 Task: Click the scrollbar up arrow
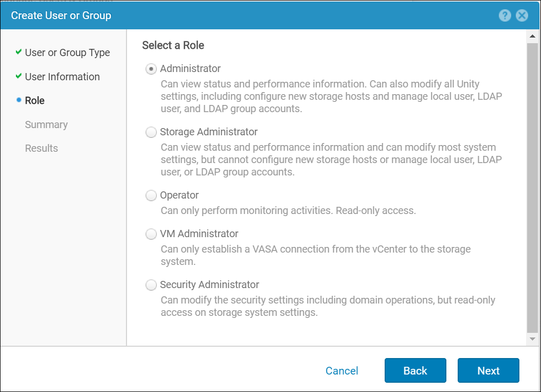click(x=533, y=35)
